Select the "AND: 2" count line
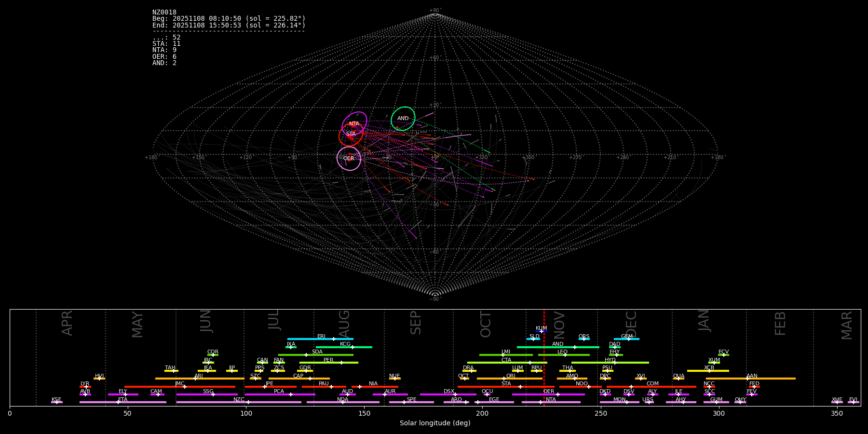Viewport: 868px width, 434px height. click(x=164, y=63)
